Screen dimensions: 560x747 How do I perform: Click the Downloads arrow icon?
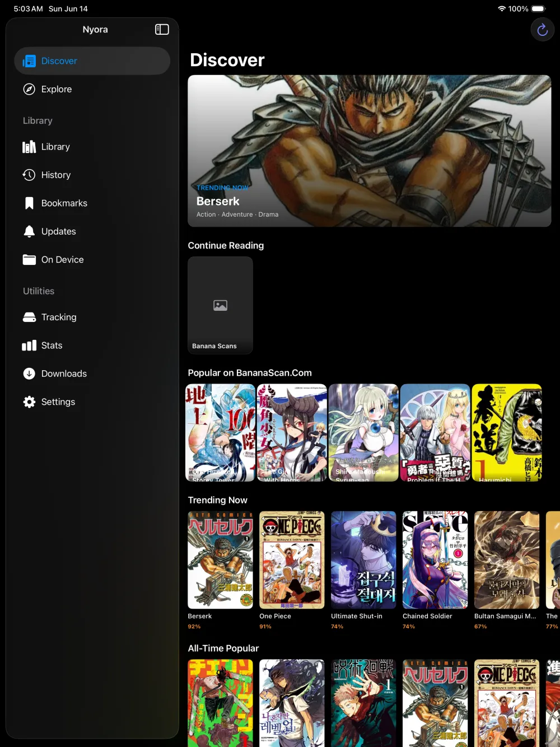(29, 373)
